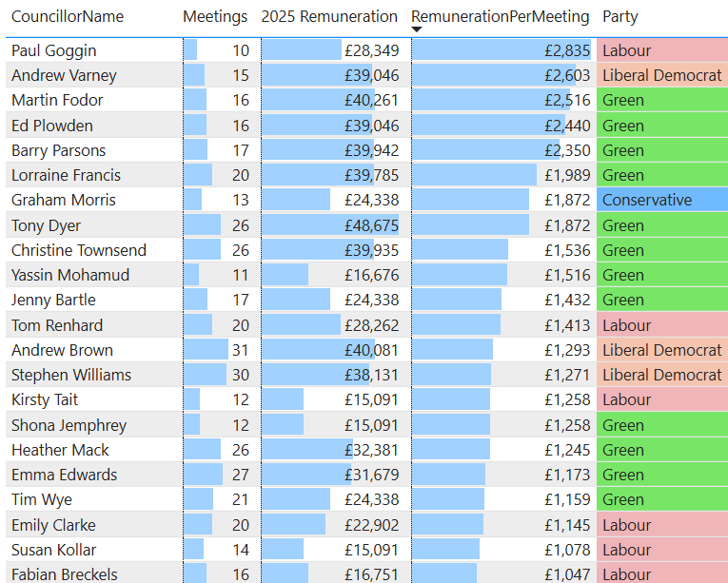Click Andrew Varney's Liberal Democrat cell

pos(662,75)
